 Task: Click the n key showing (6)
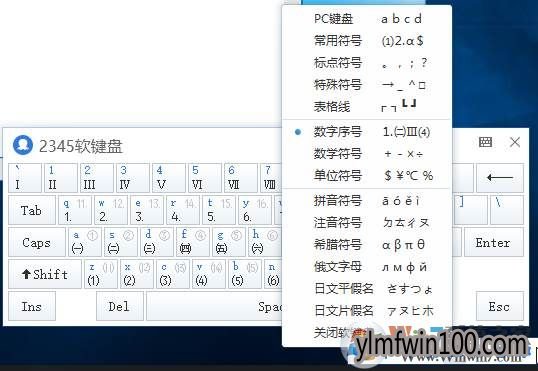[273, 274]
